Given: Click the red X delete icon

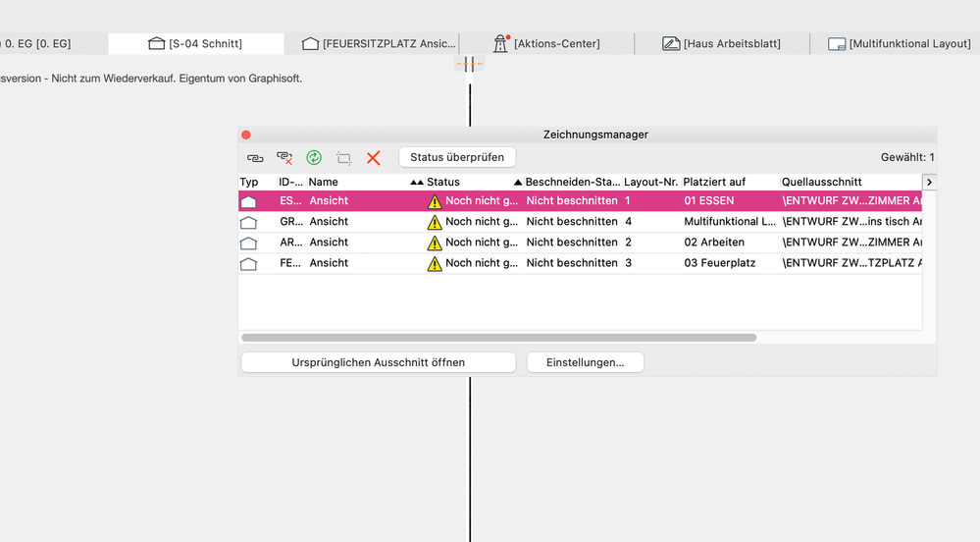Looking at the screenshot, I should point(373,158).
